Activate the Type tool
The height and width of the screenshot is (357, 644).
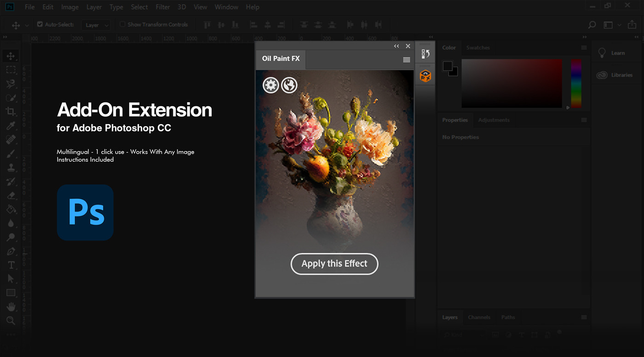[11, 265]
